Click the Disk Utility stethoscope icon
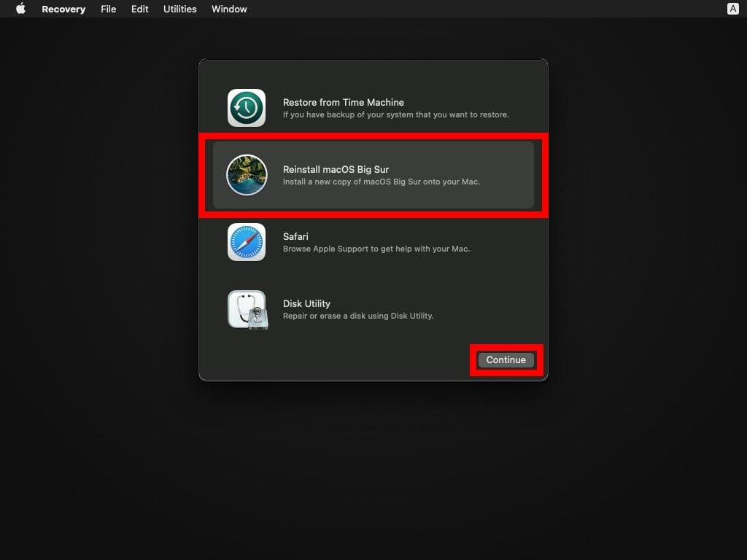Viewport: 747px width, 560px height. (x=248, y=310)
